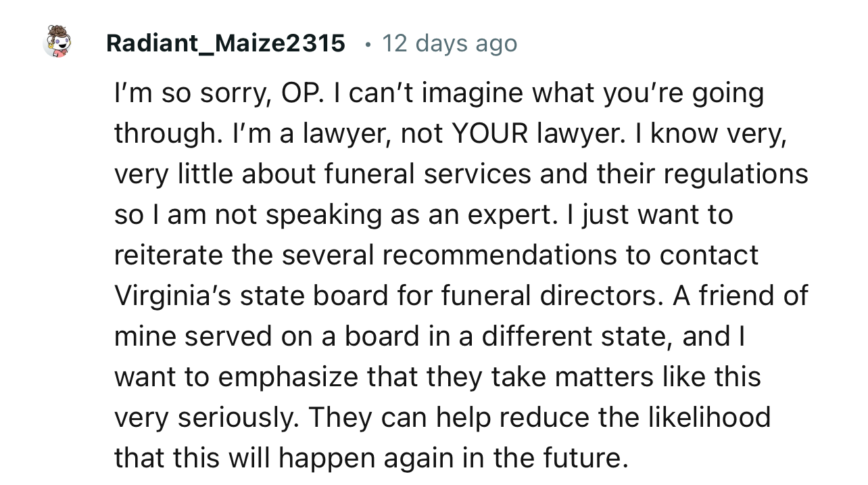The height and width of the screenshot is (485, 868).
Task: Click the word "regulations" in the comment
Action: (736, 175)
